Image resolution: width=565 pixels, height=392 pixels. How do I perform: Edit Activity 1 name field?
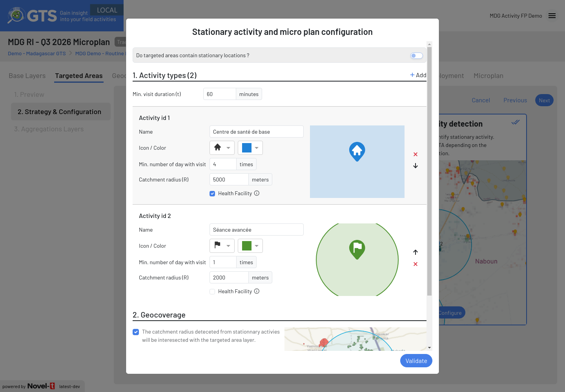pos(257,132)
